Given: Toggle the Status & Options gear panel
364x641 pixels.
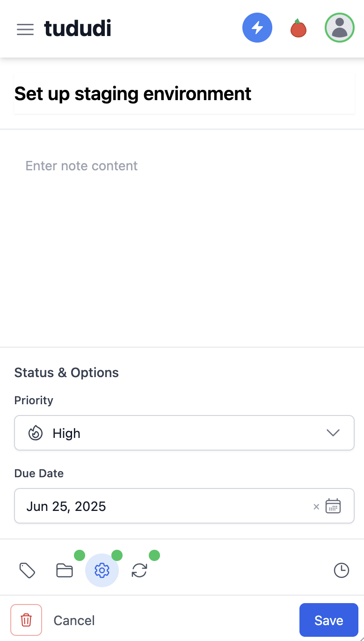Looking at the screenshot, I should point(102,570).
